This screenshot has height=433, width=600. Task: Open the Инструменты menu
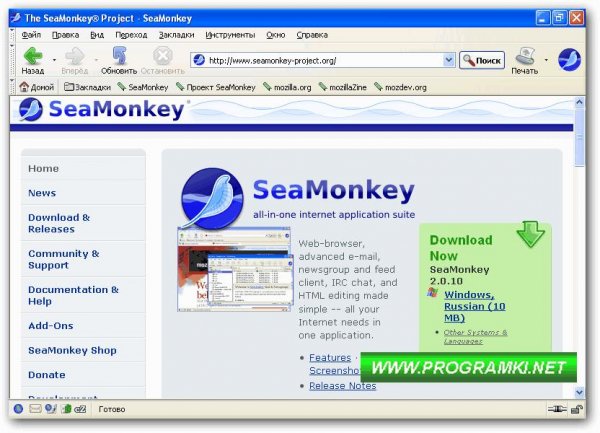230,35
